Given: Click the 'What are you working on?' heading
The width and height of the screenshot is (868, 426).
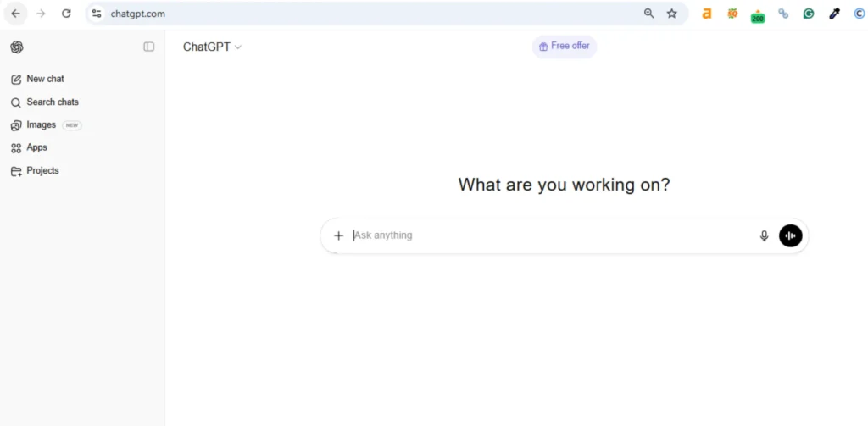Looking at the screenshot, I should point(564,185).
